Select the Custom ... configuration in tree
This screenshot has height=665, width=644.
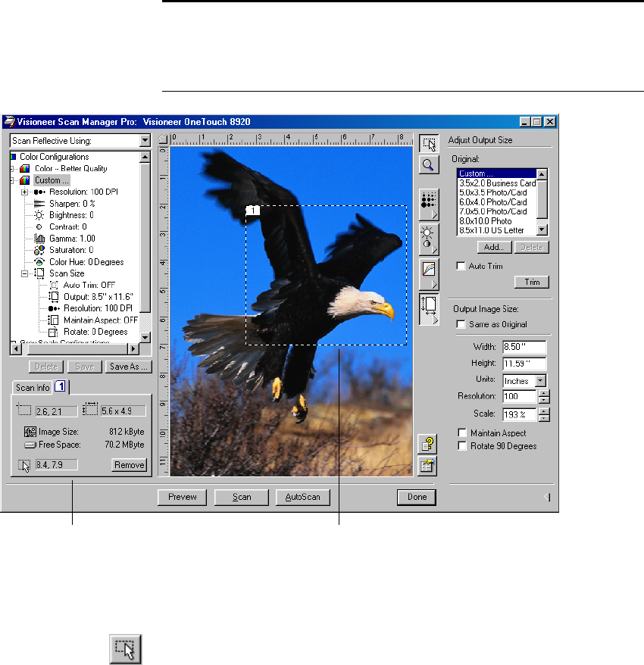pyautogui.click(x=52, y=180)
